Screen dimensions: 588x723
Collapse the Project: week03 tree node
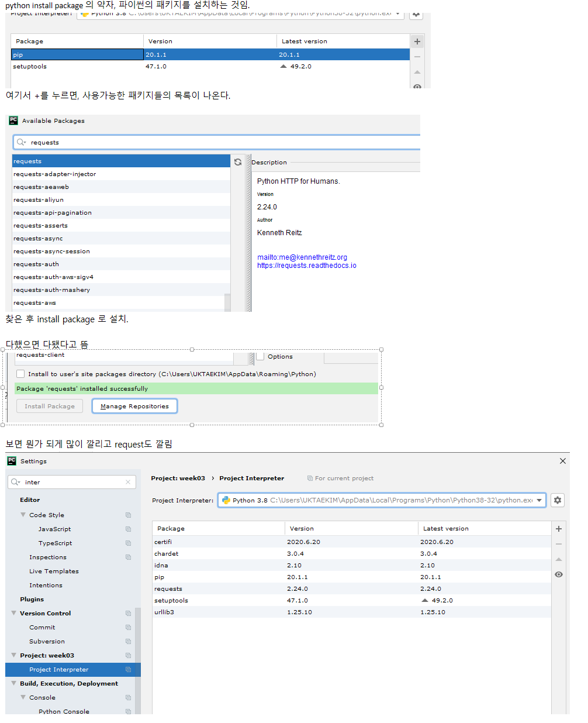coord(14,655)
